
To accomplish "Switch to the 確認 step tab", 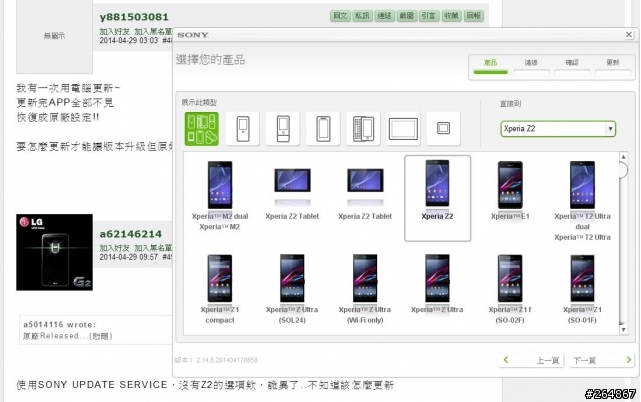I will tap(572, 66).
